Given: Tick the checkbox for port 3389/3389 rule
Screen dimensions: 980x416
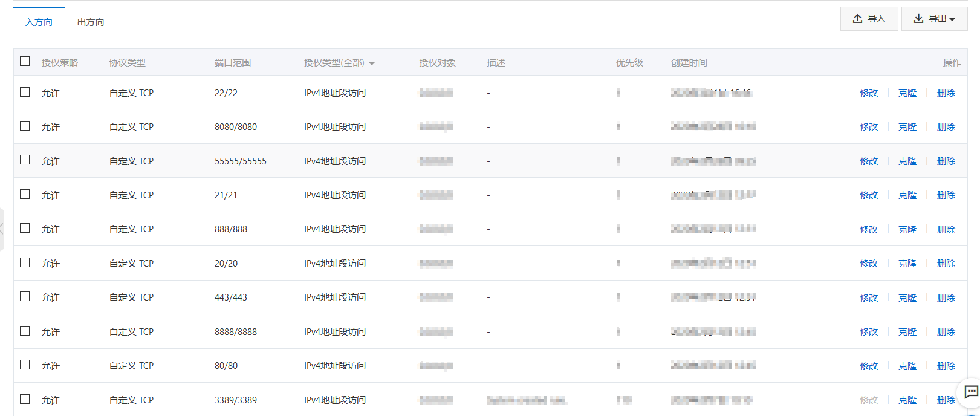Looking at the screenshot, I should 25,399.
